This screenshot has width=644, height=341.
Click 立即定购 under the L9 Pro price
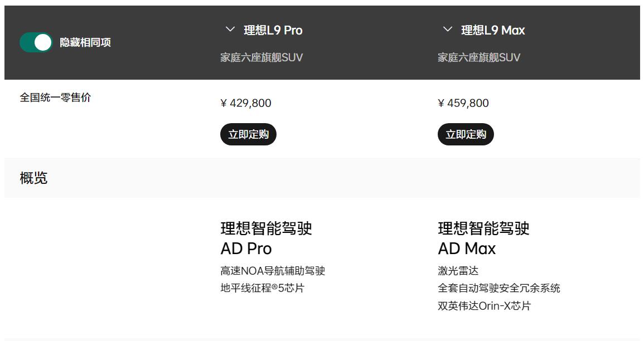coord(248,134)
